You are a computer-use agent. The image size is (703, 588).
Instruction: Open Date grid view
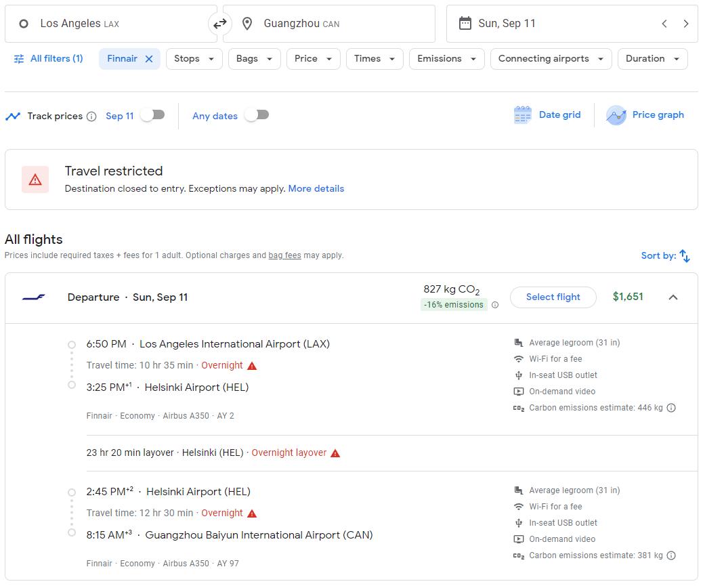coord(547,115)
